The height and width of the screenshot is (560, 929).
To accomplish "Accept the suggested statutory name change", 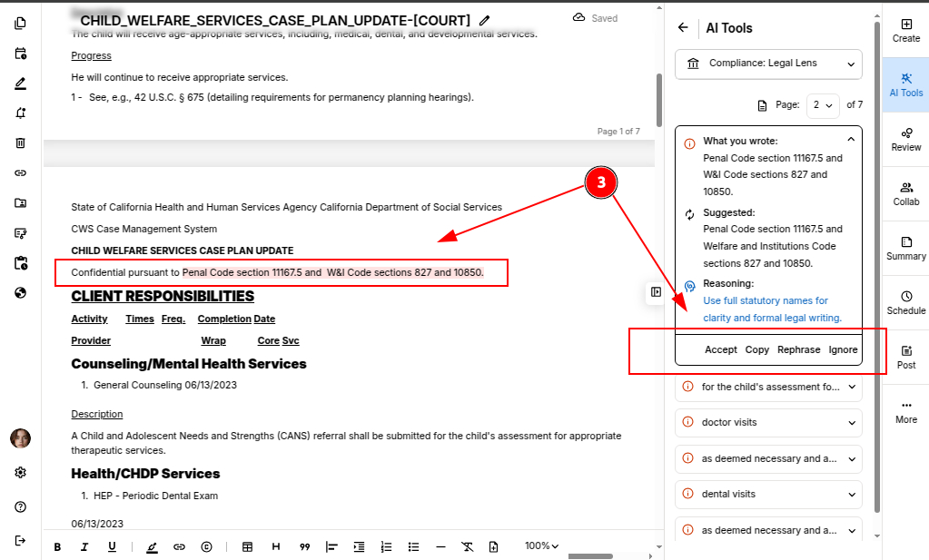I will click(x=720, y=349).
